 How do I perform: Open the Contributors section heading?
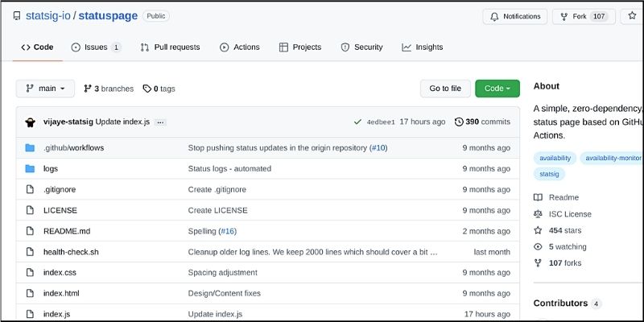pyautogui.click(x=560, y=303)
